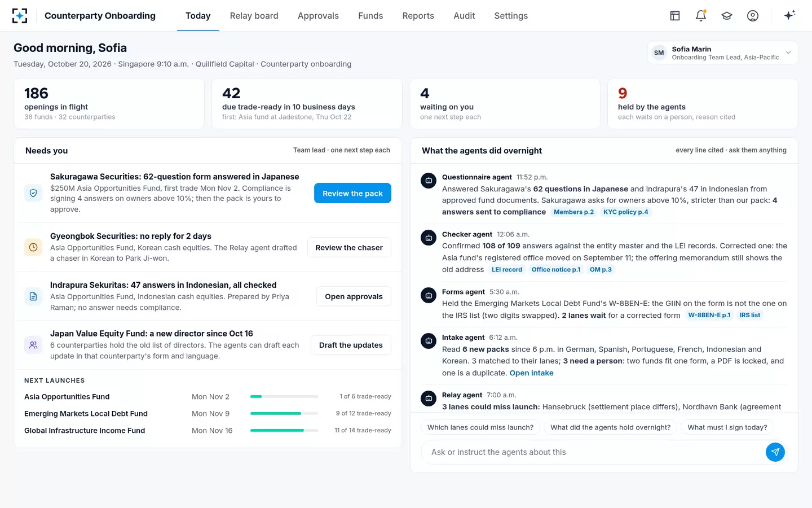
Task: Open the W-8BEN-E p.1 citation chip
Action: [709, 316]
